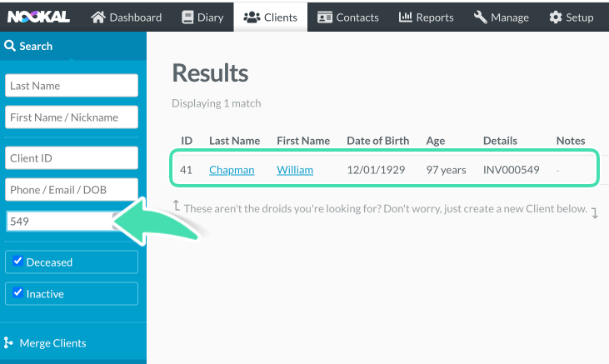The width and height of the screenshot is (609, 364).
Task: Click the Clients people icon
Action: [252, 17]
